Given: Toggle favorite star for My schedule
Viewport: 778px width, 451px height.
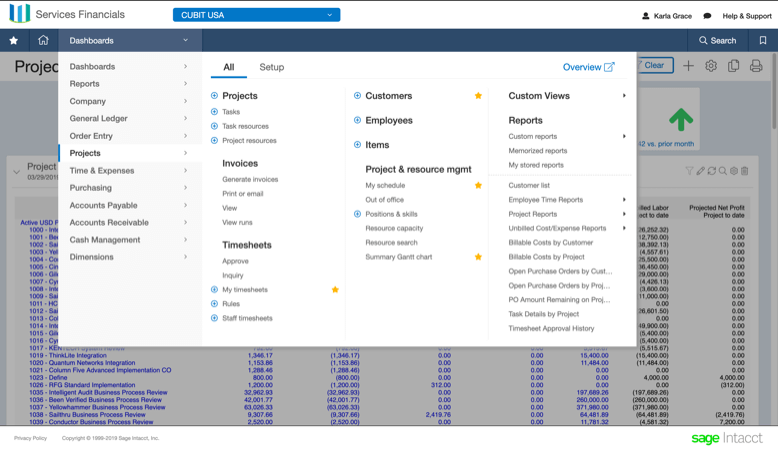Looking at the screenshot, I should 478,186.
